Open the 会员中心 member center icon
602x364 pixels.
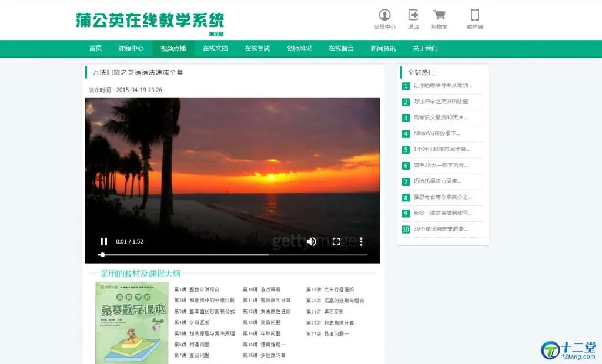(384, 16)
